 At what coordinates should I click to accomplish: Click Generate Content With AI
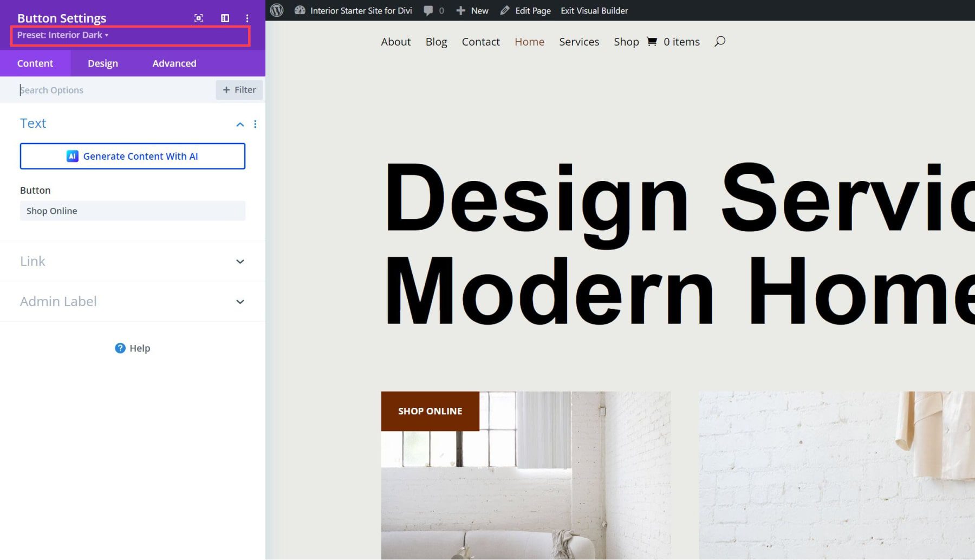click(132, 156)
